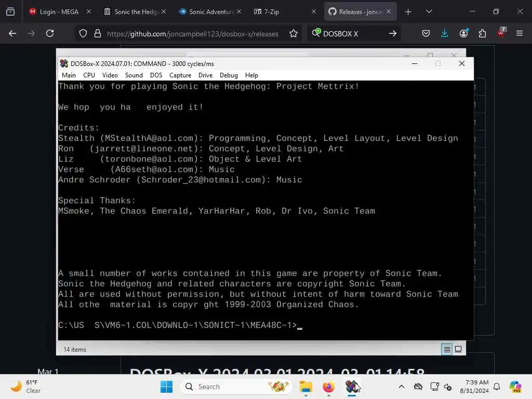Reload the GitHub releases page
Viewport: 532px width, 399px height.
click(x=50, y=34)
